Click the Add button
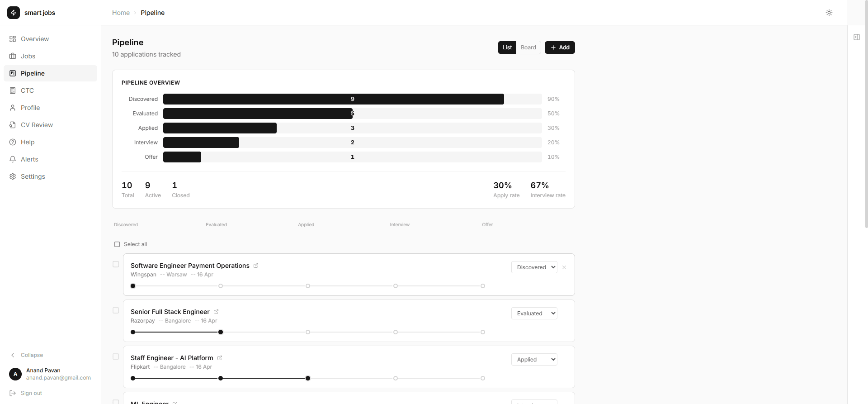 (x=559, y=48)
